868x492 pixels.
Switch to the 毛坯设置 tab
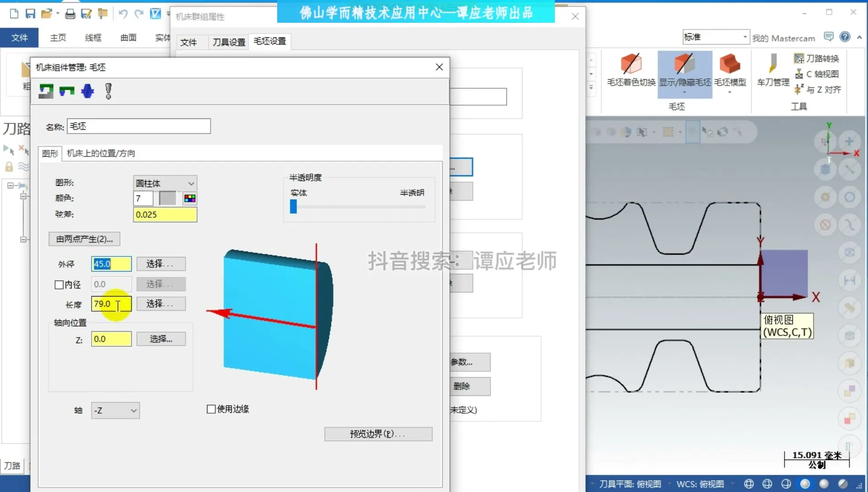click(269, 41)
